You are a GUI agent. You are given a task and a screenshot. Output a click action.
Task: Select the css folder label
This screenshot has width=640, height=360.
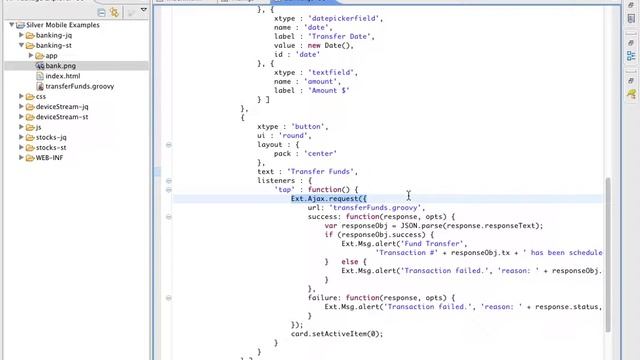coord(41,96)
